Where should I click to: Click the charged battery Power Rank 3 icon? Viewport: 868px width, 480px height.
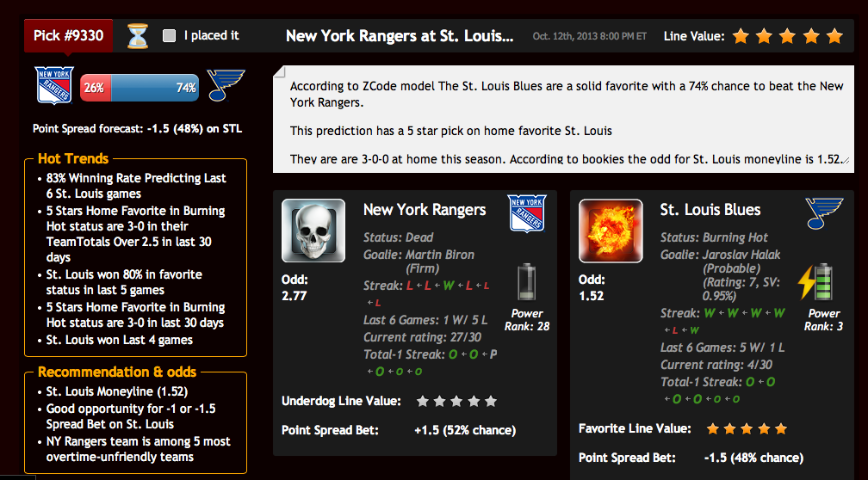tap(815, 282)
